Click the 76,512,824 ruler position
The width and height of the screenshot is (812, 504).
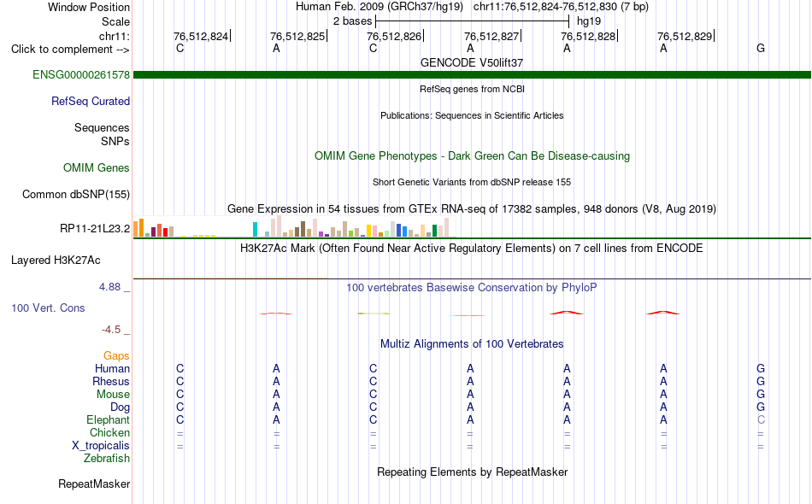[200, 36]
